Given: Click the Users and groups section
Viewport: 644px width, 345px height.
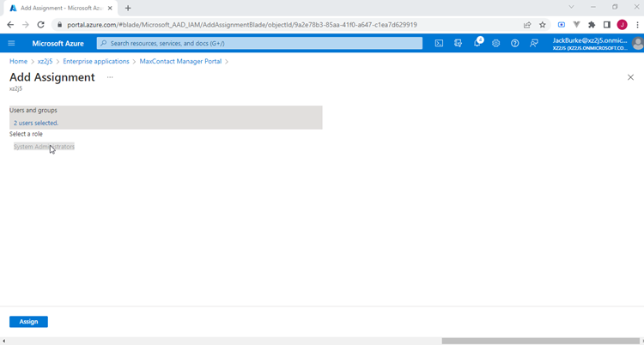Looking at the screenshot, I should (166, 118).
